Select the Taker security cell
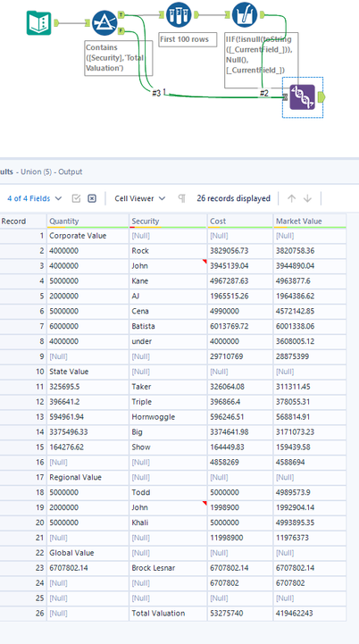 tap(168, 387)
